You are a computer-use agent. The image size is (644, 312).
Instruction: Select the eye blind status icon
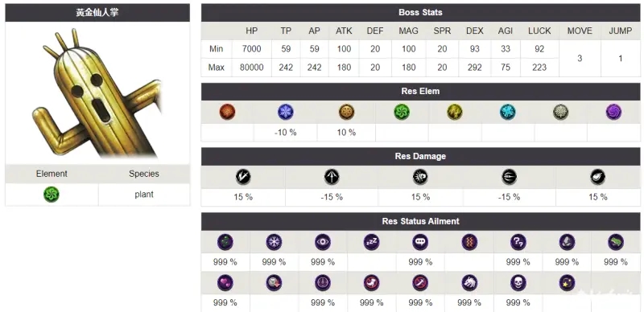pos(323,242)
